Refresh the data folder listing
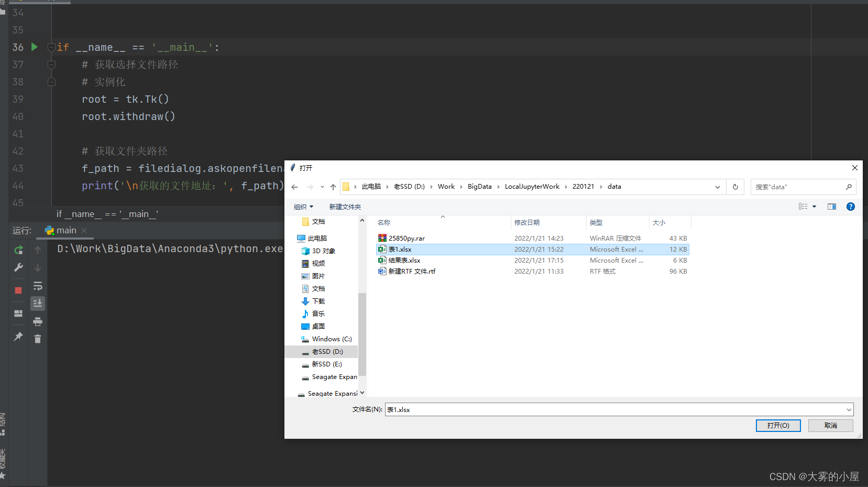This screenshot has width=868, height=487. point(735,187)
